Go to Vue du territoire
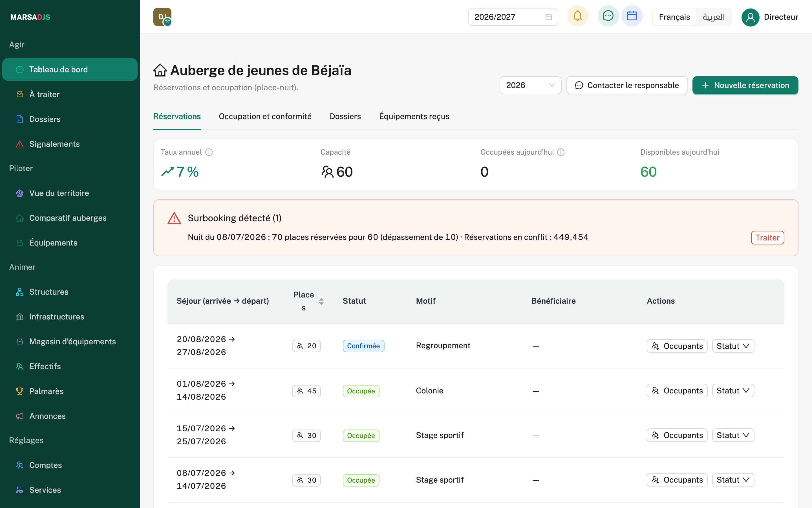812x508 pixels. click(x=70, y=193)
